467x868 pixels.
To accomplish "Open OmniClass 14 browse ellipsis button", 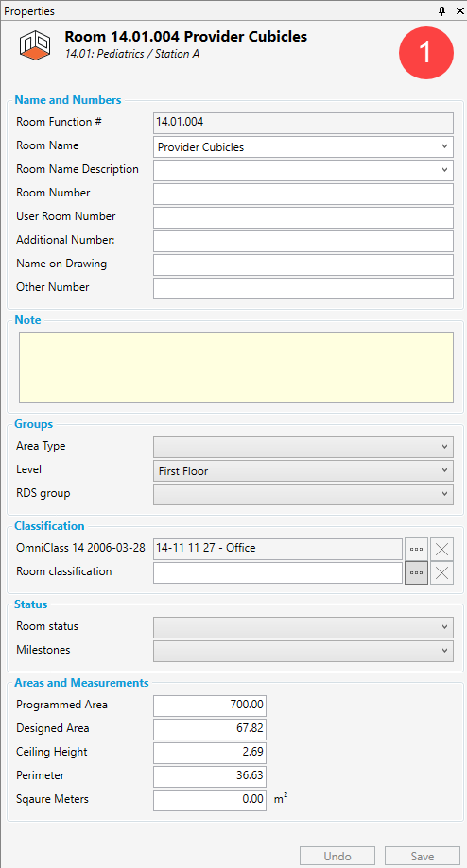I will [416, 549].
